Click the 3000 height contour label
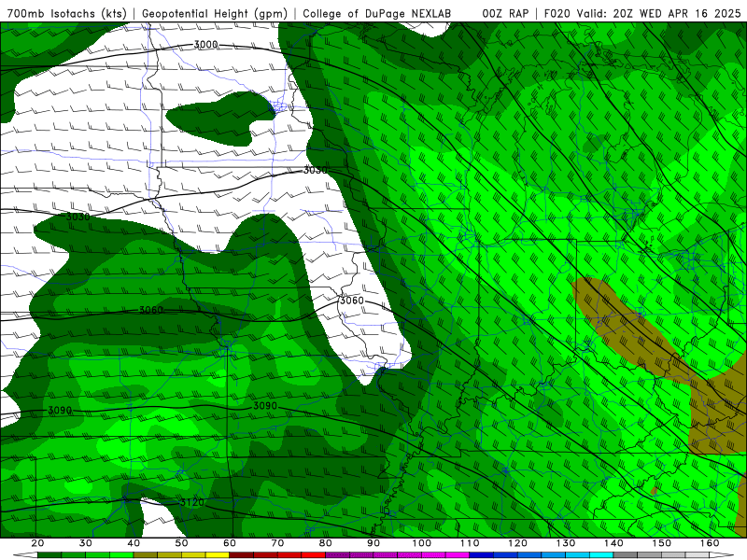The height and width of the screenshot is (560, 747). [x=205, y=45]
